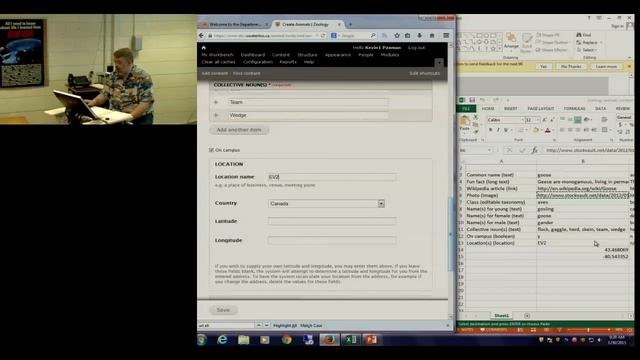Open Structure in the Drupal admin menu
Image resolution: width=640 pixels, height=360 pixels.
coord(307,55)
